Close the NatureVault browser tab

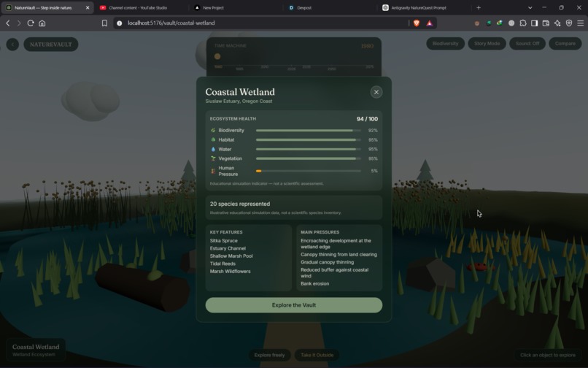[88, 7]
